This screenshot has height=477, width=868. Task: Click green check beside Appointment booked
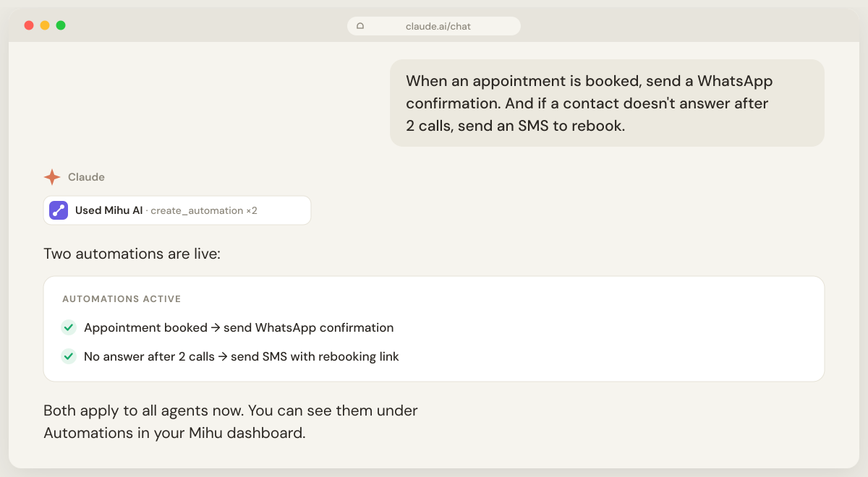coord(69,327)
